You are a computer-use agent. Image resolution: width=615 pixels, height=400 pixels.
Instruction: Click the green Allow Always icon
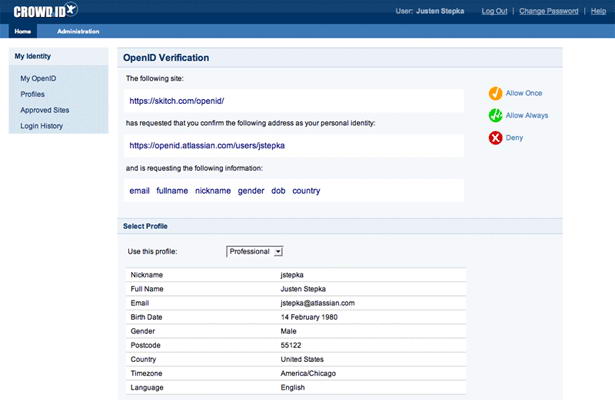click(x=495, y=115)
